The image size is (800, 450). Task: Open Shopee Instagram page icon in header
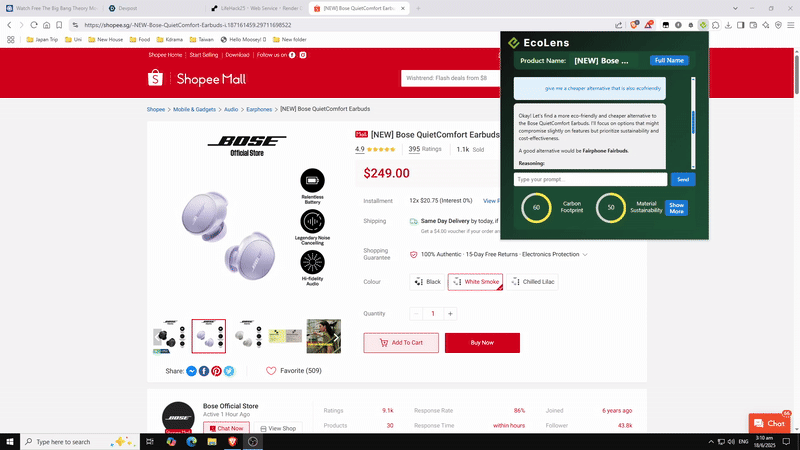(x=303, y=55)
